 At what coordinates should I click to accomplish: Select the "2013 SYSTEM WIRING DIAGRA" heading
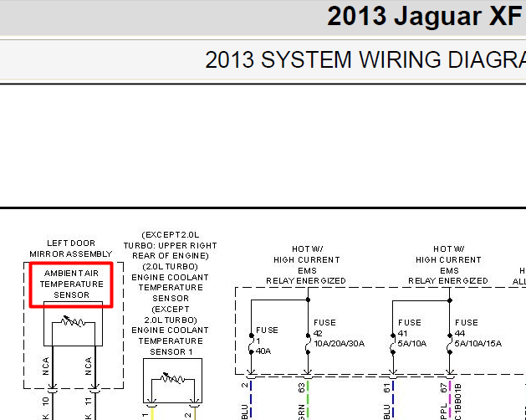(365, 59)
